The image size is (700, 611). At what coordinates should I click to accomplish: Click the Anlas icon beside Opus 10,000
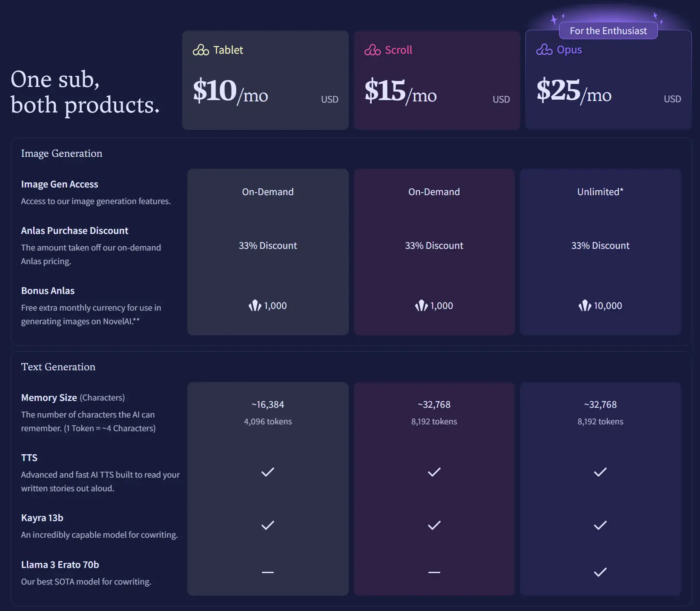[585, 305]
